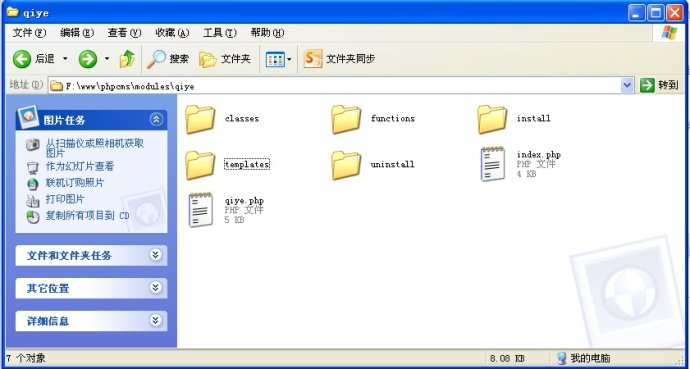Viewport: 690px width, 369px height.
Task: Maximize the qiye window
Action: pos(655,13)
